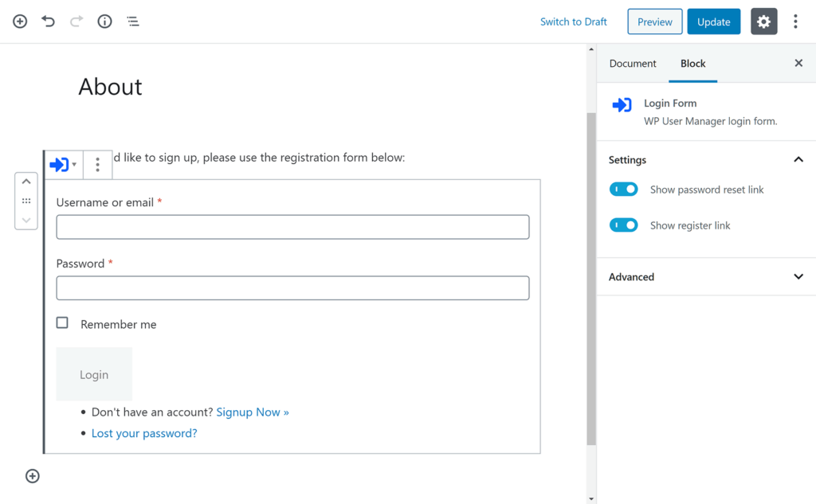The height and width of the screenshot is (504, 816).
Task: Click the bottom add block plus icon
Action: pos(32,475)
